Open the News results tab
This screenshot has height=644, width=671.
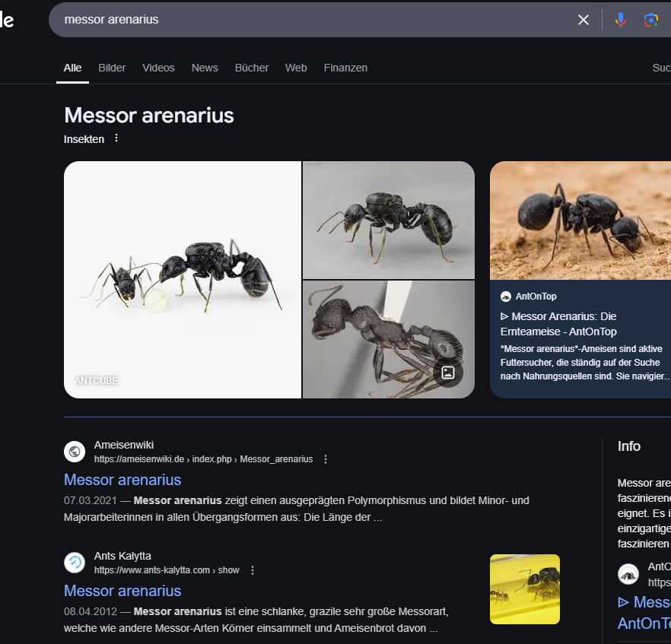(x=205, y=68)
